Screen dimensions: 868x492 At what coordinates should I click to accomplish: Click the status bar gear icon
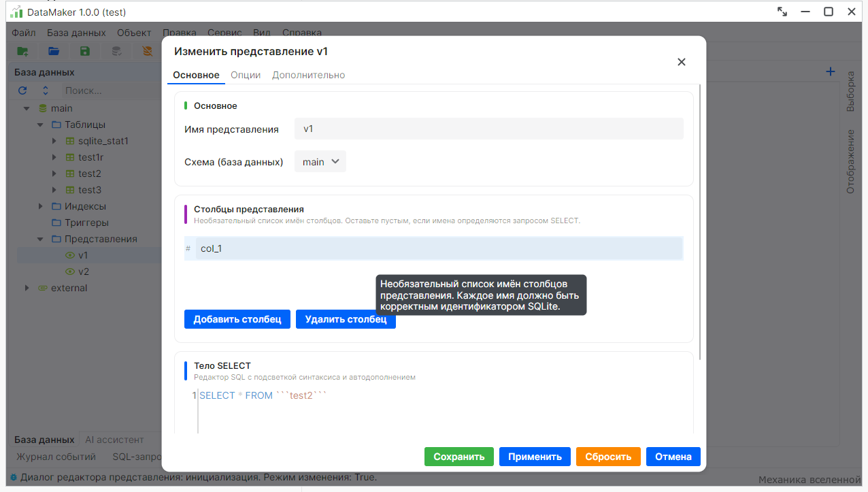(x=14, y=478)
